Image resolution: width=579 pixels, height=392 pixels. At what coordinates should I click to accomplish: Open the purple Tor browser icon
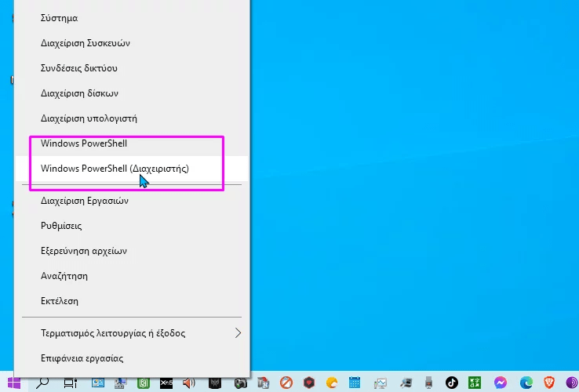(572, 383)
